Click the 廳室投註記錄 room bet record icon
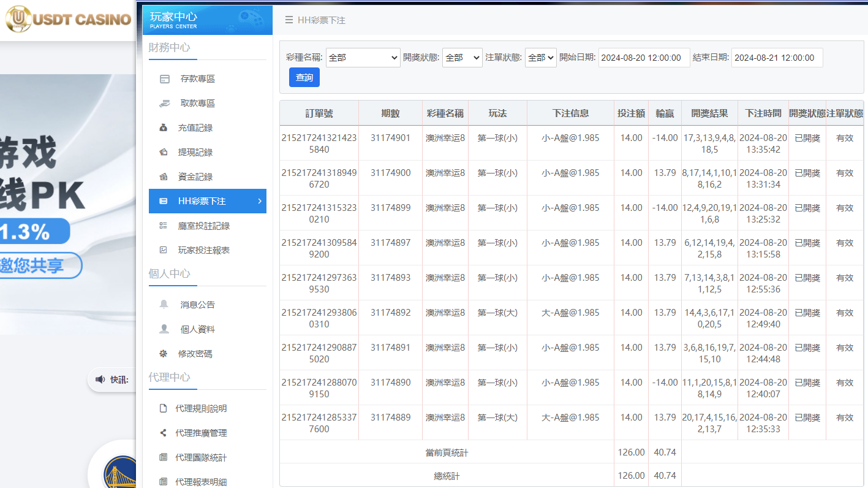Screen dimensions: 868x488 click(x=164, y=226)
